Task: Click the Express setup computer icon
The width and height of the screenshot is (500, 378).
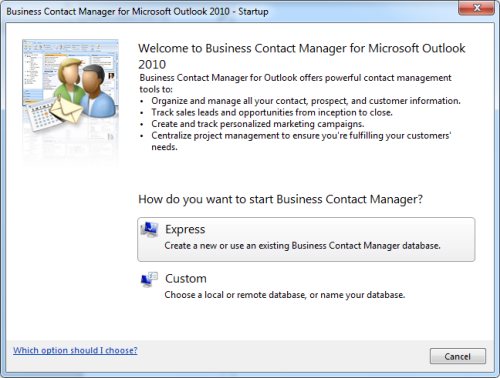Action: 149,229
